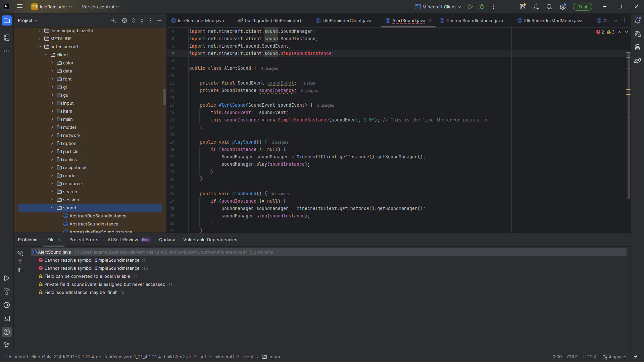Go to next highlighted error arrow
Screen dimensions: 644x362
(627, 32)
